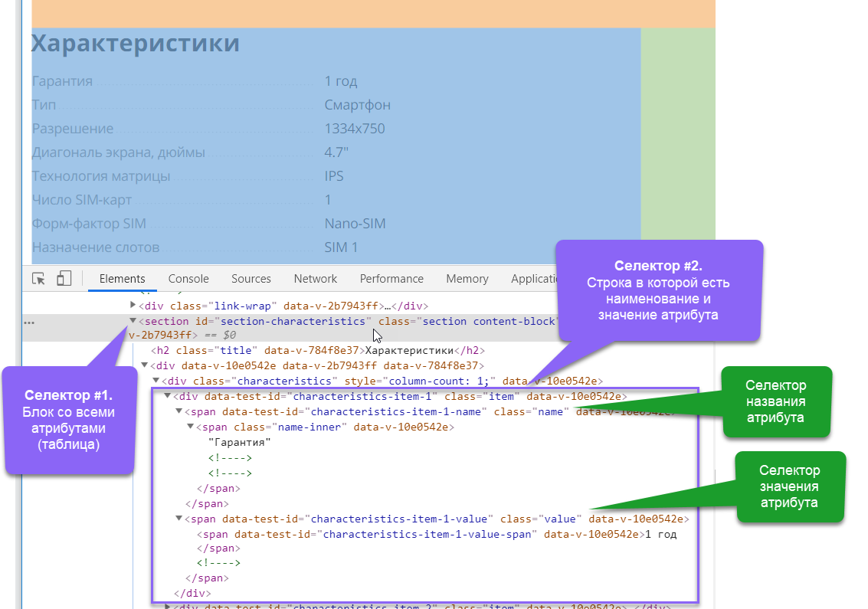Open the Performance tab
868x609 pixels.
tap(391, 279)
